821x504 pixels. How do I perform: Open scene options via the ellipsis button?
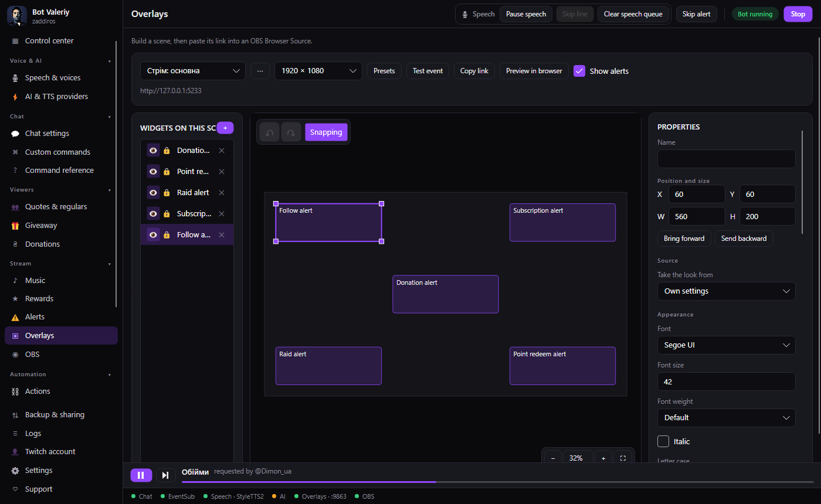tap(260, 71)
